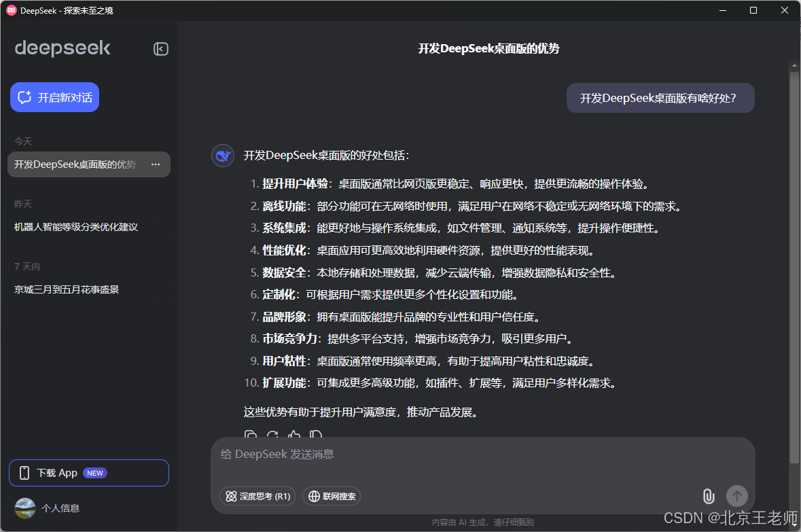Click the conversation title 开发DeepSeek桌面版的优势 at top
Viewport: 801px width, 532px height.
[x=489, y=48]
